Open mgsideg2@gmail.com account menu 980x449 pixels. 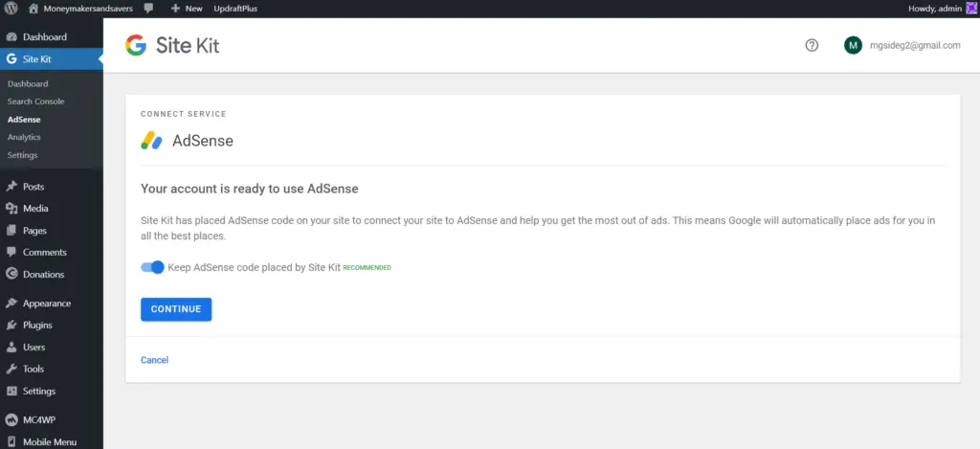click(915, 45)
